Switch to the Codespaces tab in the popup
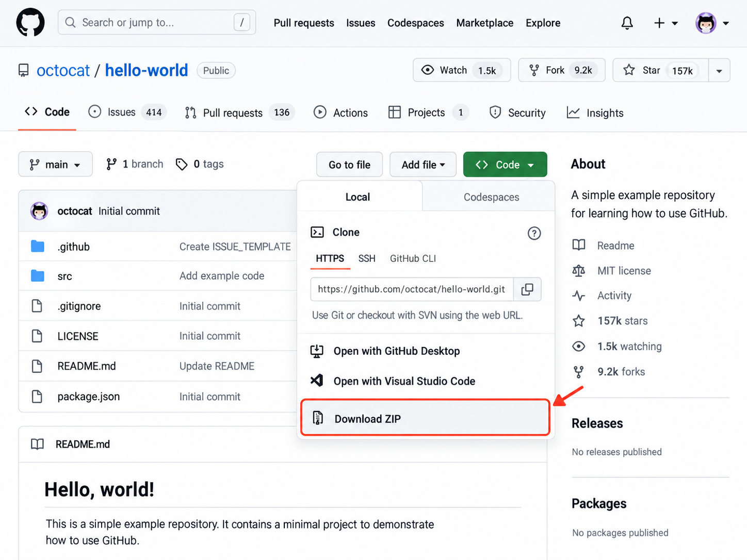 (x=491, y=197)
